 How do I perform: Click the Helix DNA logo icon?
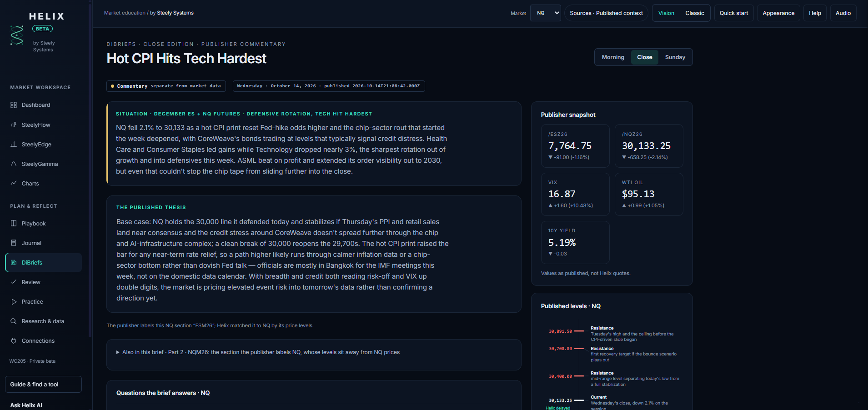(x=17, y=35)
